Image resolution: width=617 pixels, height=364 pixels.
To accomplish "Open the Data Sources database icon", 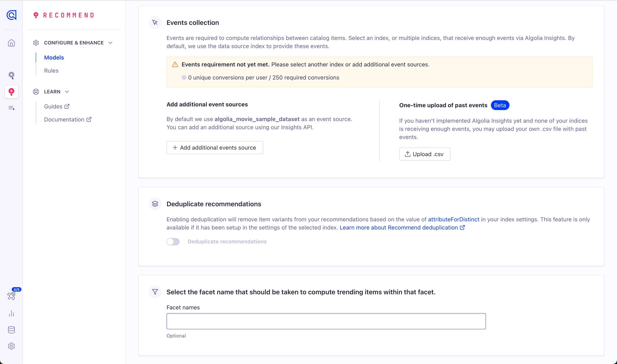I will point(11,330).
